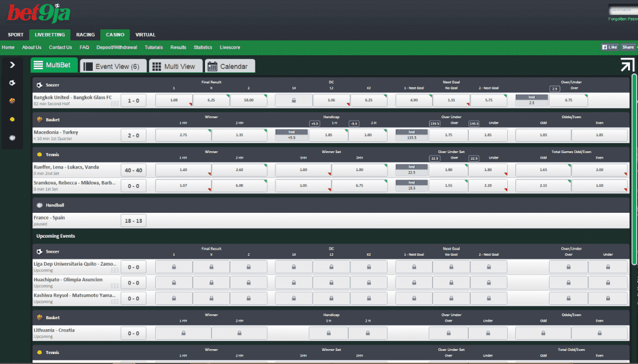Screen dimensions: 638x364
Task: Click locked No Goal odds for Kashiwa Reysol
Action: tap(451, 298)
